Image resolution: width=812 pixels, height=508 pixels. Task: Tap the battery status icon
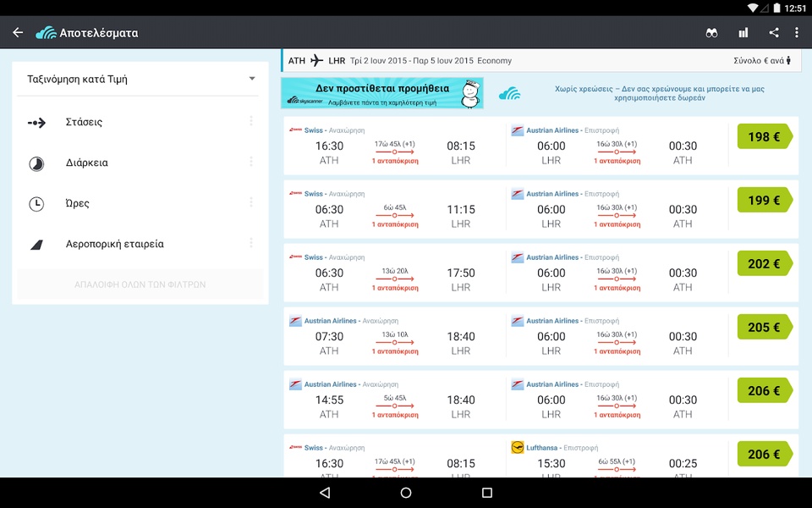[x=776, y=8]
